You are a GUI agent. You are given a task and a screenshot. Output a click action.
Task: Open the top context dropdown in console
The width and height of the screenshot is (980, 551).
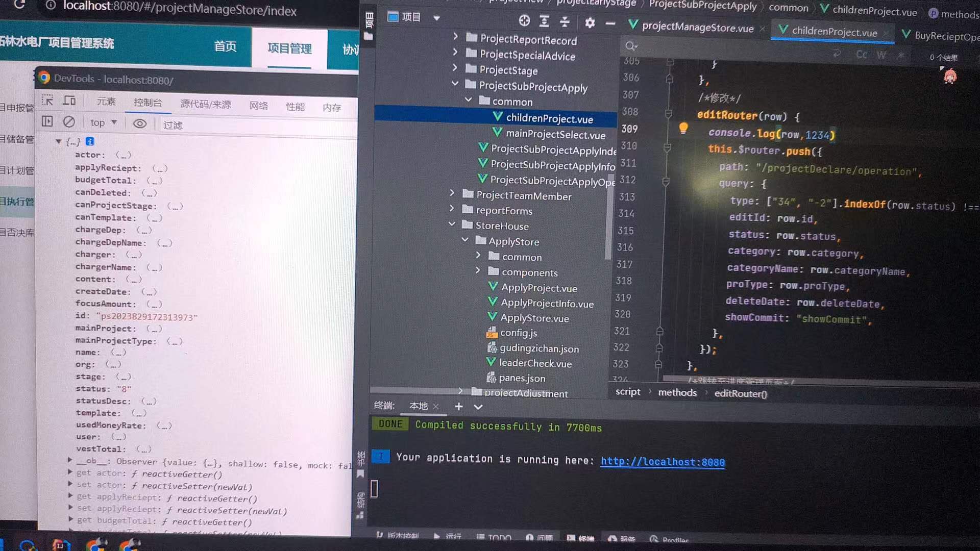pyautogui.click(x=104, y=122)
